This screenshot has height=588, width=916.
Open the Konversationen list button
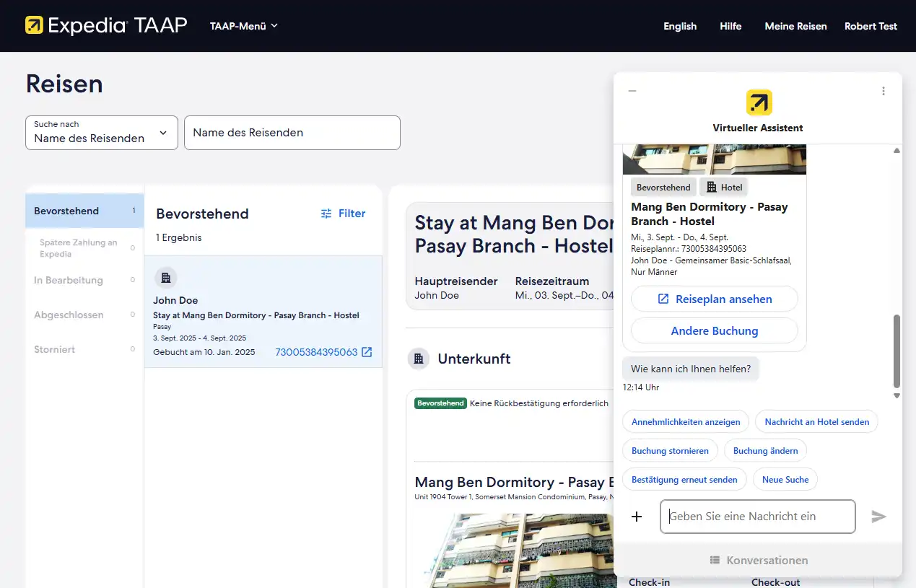(758, 560)
